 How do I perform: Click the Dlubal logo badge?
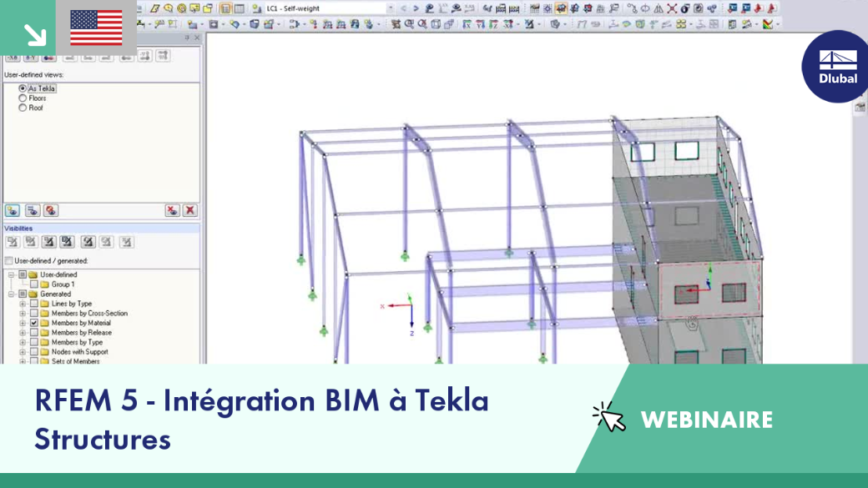[835, 67]
